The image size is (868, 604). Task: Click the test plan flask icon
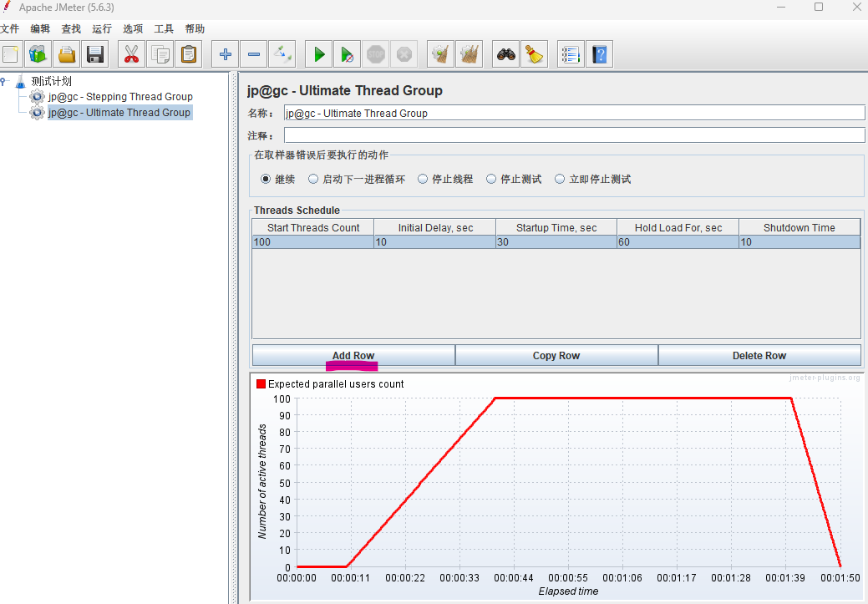click(x=21, y=81)
